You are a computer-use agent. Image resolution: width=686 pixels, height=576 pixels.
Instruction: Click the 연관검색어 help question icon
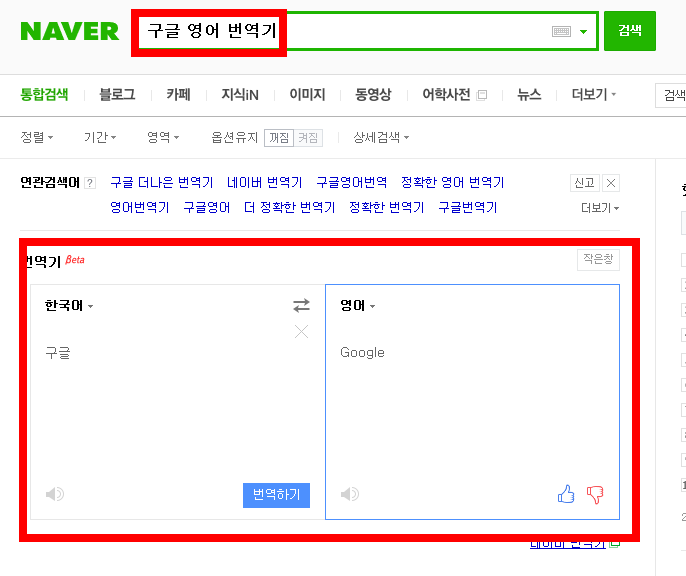coord(90,183)
